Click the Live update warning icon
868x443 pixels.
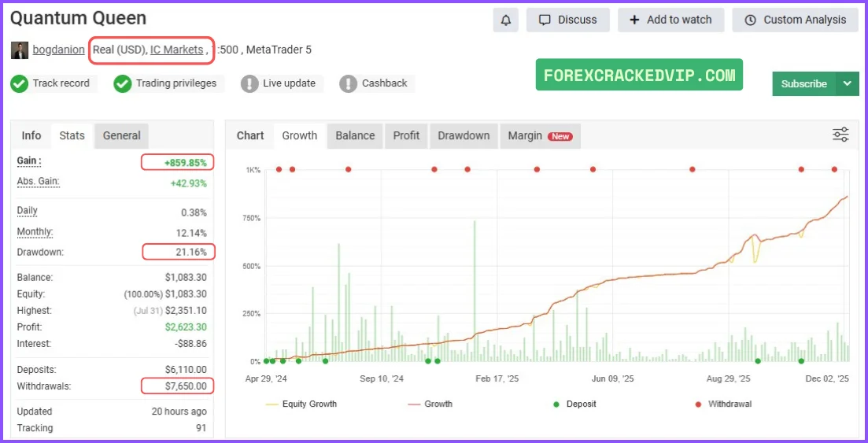(x=249, y=83)
